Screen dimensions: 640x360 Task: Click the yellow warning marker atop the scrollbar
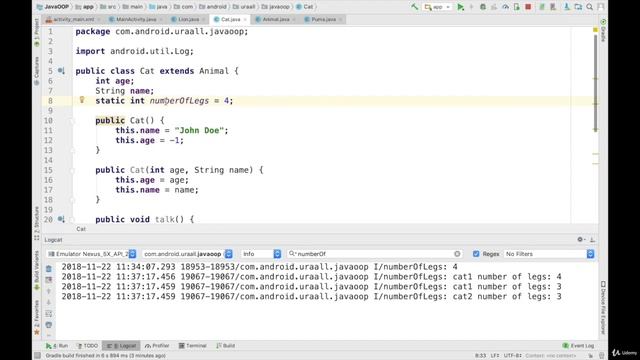596,30
